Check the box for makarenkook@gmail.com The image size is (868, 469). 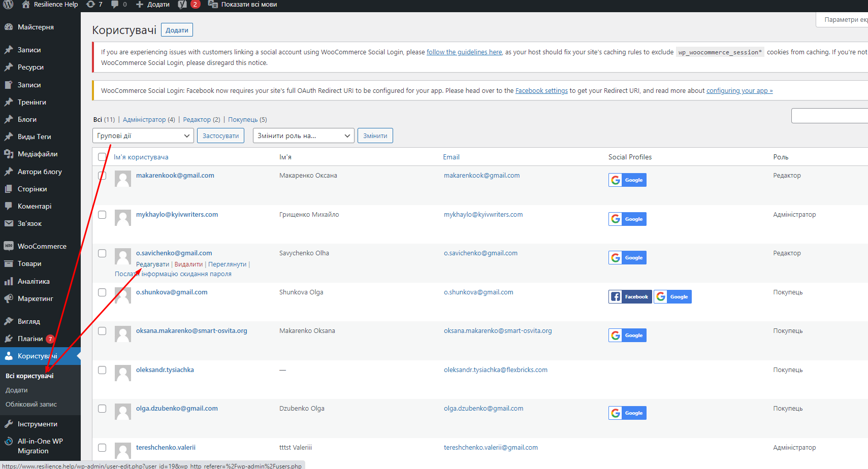pos(102,176)
